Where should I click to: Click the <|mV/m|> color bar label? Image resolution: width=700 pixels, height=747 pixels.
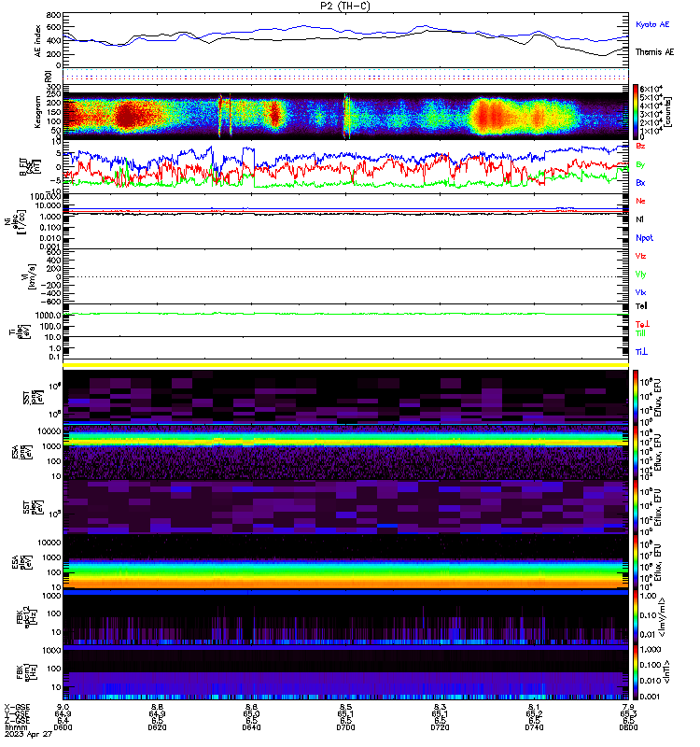(662, 617)
